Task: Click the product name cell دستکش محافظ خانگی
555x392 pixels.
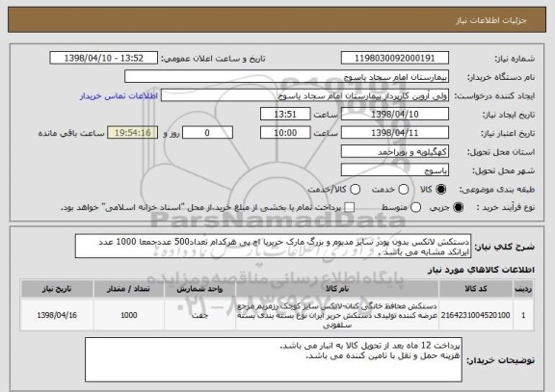Action: (337, 315)
